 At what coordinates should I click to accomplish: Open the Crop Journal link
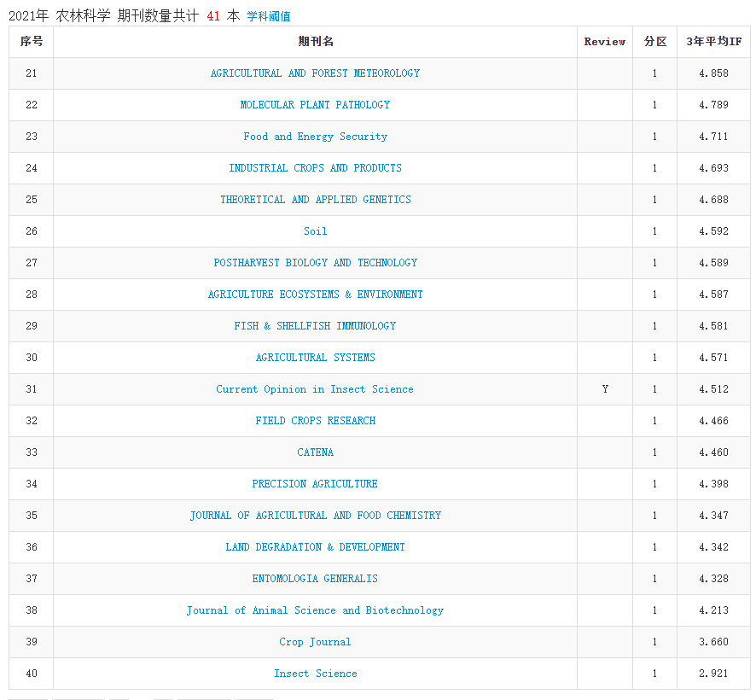coord(316,642)
